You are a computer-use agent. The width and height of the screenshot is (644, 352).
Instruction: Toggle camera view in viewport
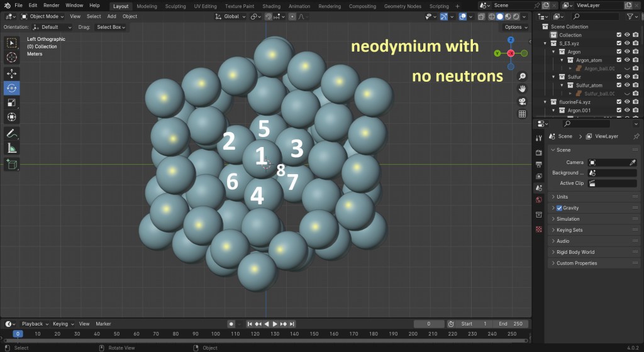point(522,101)
